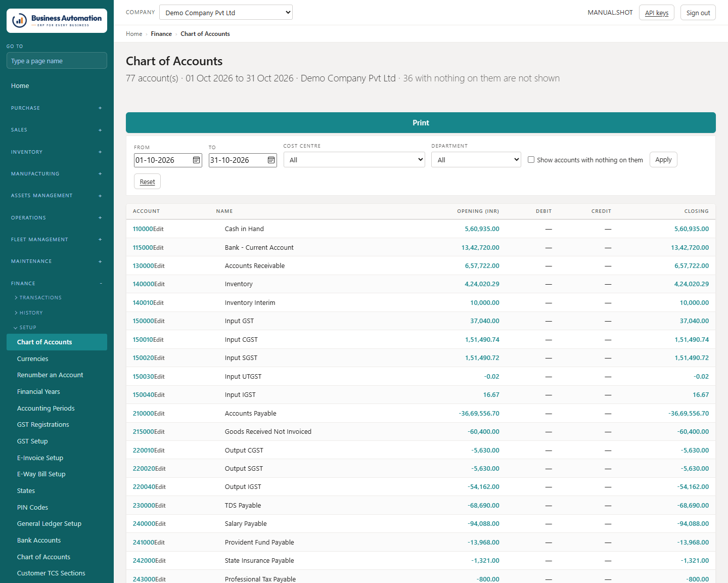Viewport: 728px width, 583px height.
Task: Click the Home breadcrumb link
Action: (x=134, y=34)
